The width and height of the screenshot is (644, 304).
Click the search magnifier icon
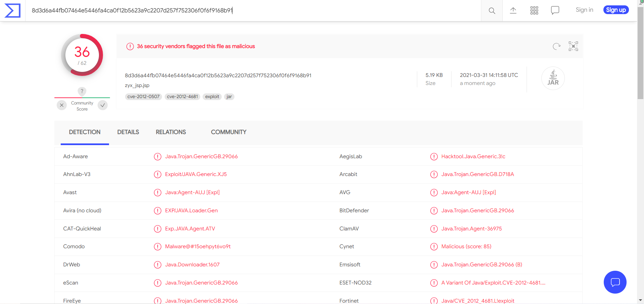pos(492,11)
